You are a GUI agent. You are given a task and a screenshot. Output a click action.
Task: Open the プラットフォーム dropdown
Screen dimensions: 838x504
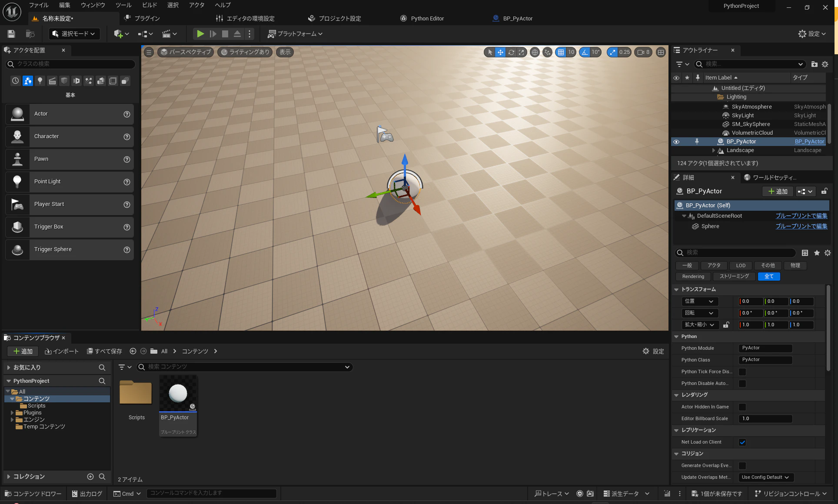point(295,34)
